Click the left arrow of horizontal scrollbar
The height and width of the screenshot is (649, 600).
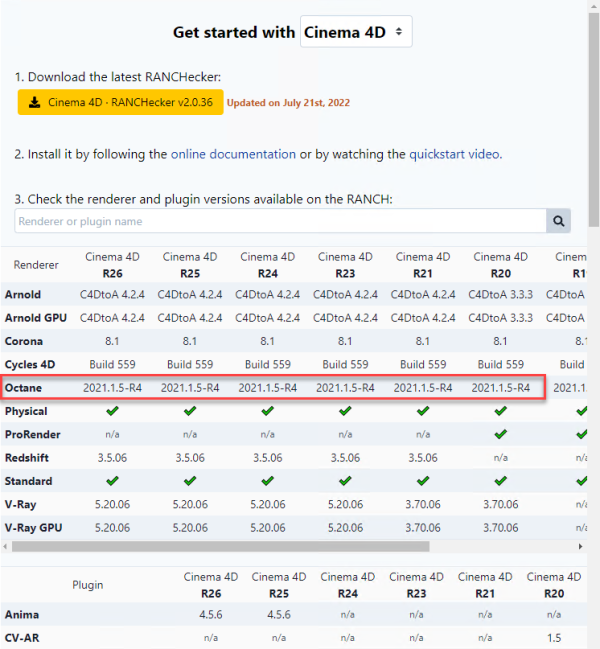click(x=6, y=547)
